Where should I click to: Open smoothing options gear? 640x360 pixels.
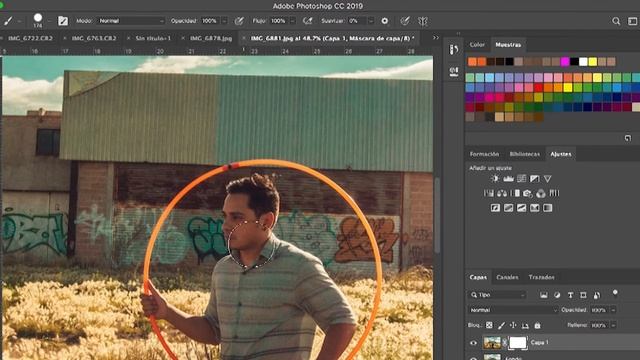(x=384, y=21)
